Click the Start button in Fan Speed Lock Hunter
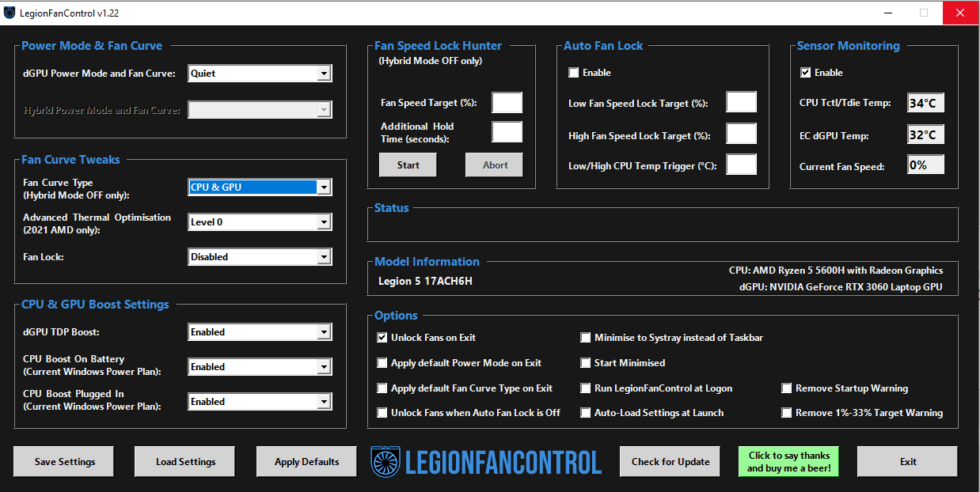The height and width of the screenshot is (492, 980). tap(408, 165)
